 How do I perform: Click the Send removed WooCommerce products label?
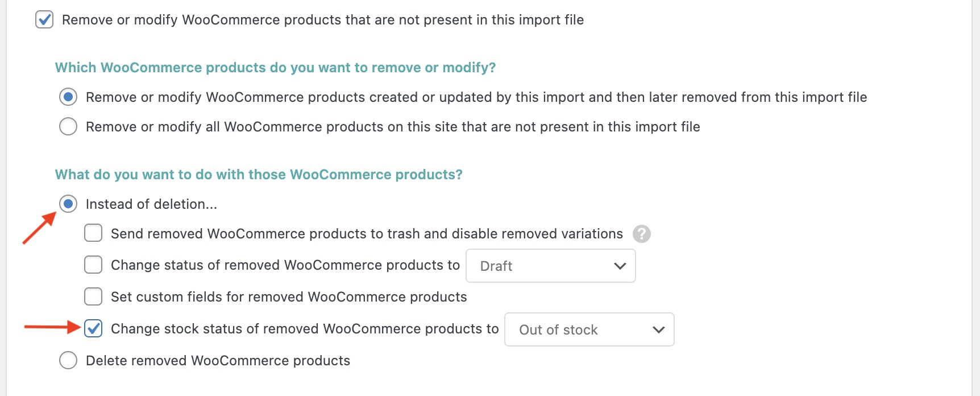click(367, 234)
